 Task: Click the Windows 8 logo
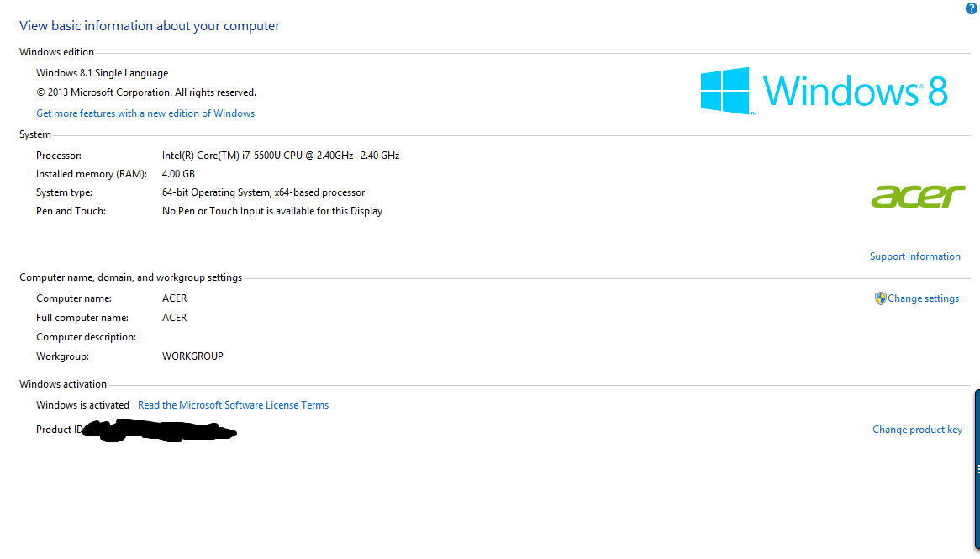point(824,92)
